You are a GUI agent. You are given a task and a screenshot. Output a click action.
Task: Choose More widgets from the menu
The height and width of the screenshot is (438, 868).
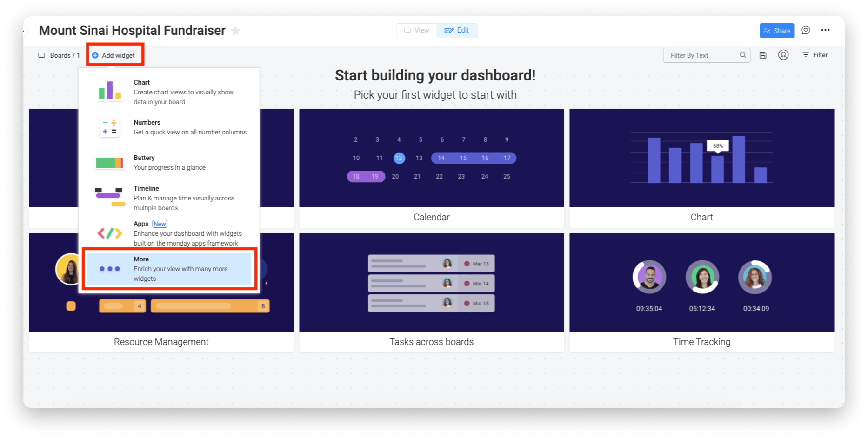(x=169, y=269)
